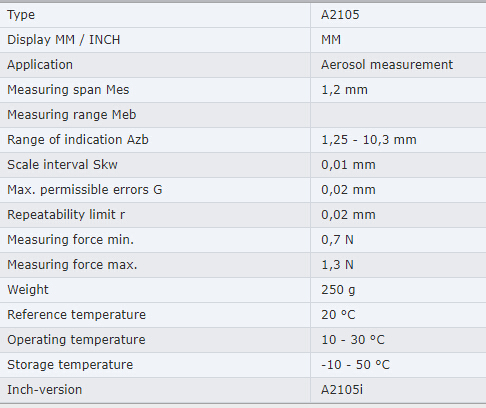Select the MM display value
486x408 pixels.
coord(331,40)
